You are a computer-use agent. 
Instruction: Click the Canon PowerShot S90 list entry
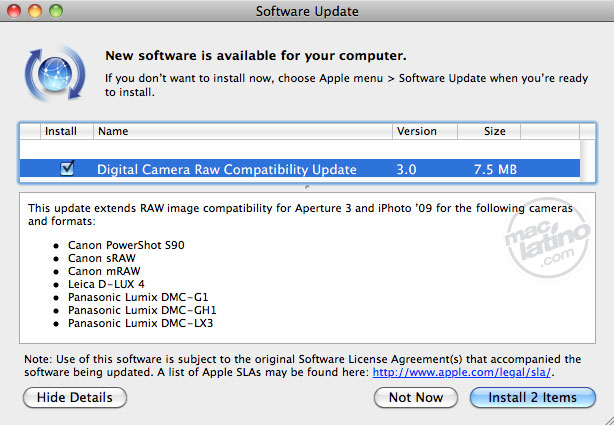point(126,245)
